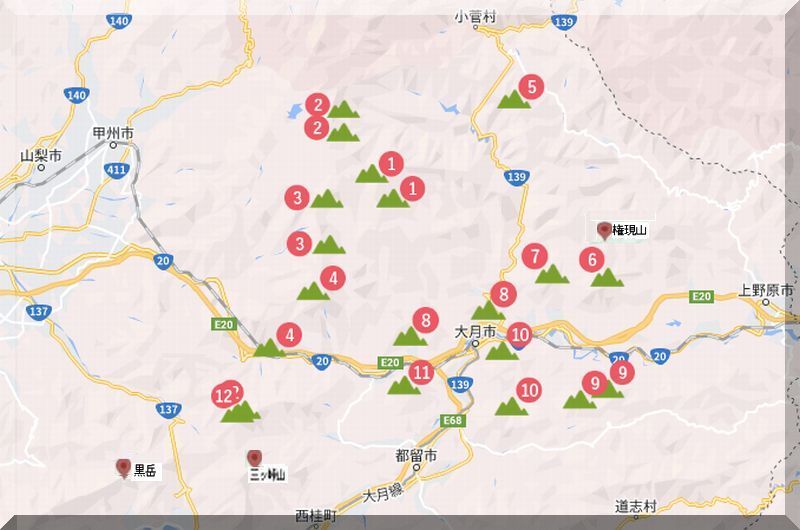Click the 上野原市 city label
The image size is (800, 530).
pos(765,291)
